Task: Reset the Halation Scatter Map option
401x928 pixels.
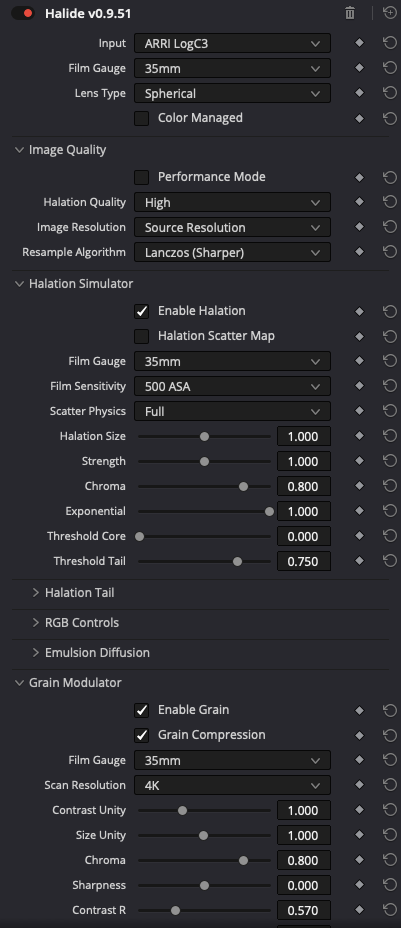Action: [x=390, y=336]
